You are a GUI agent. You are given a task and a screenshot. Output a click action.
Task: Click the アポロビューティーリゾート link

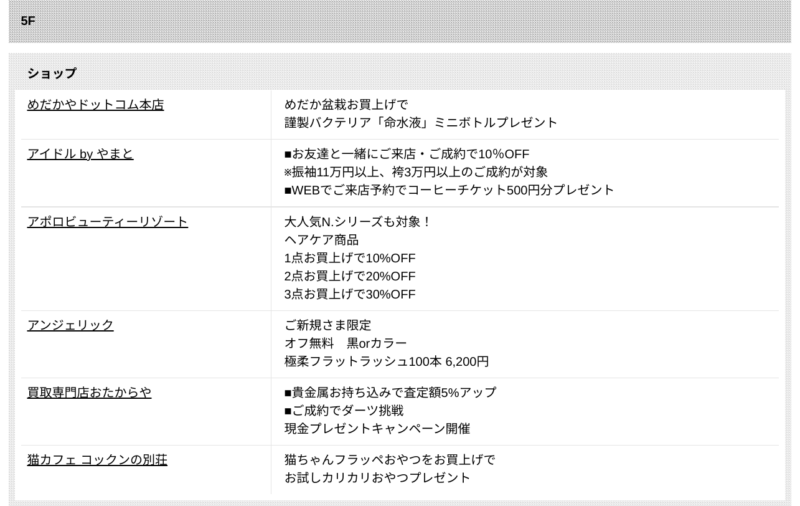tap(107, 222)
